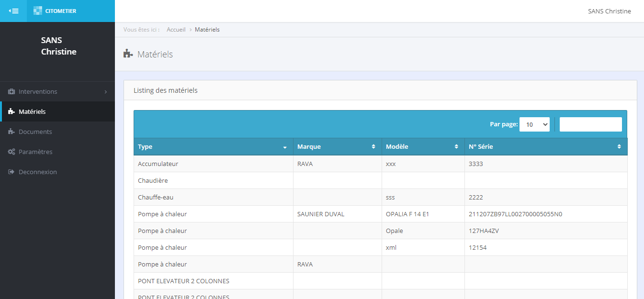Select the Chauffe-eau row

point(380,197)
